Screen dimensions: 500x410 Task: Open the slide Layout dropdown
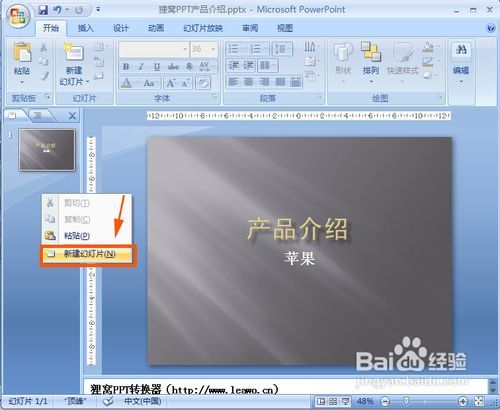pyautogui.click(x=101, y=46)
